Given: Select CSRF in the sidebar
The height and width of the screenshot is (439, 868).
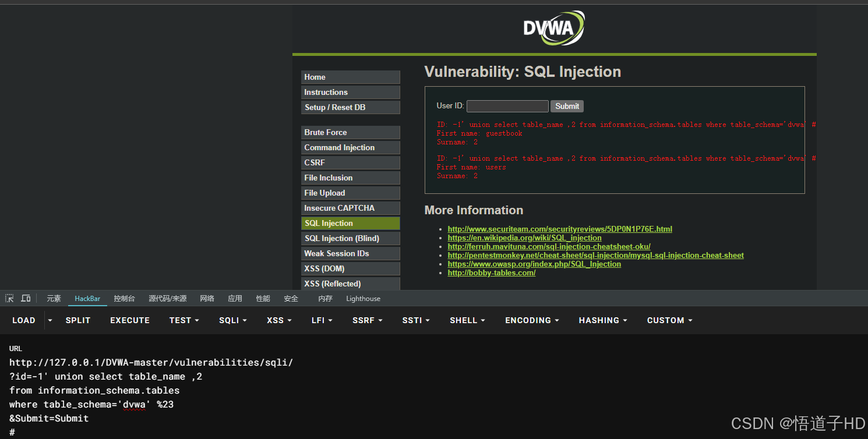Looking at the screenshot, I should [351, 162].
